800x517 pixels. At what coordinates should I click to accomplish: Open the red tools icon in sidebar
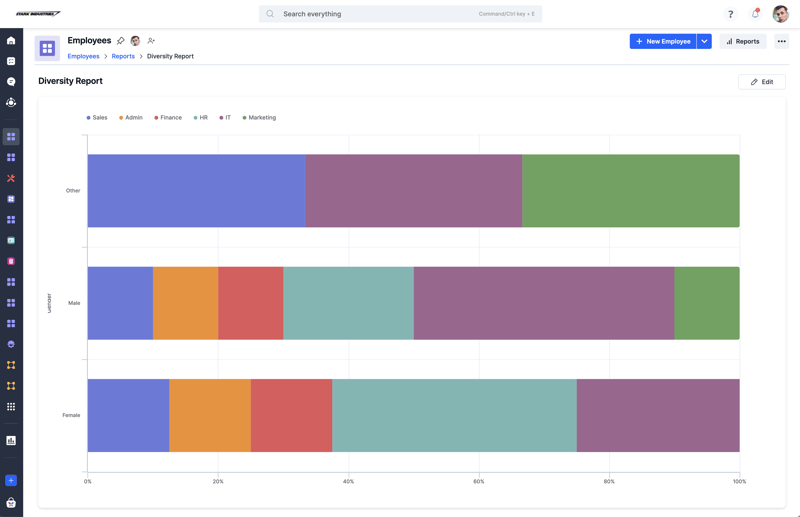11,178
